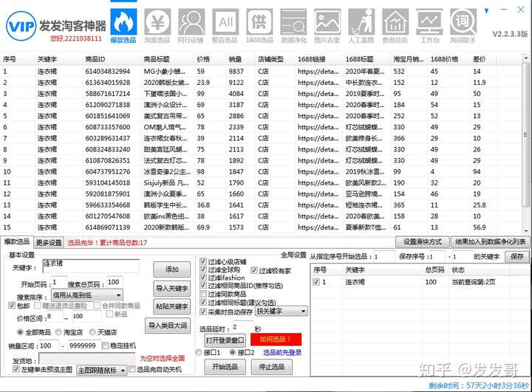Click 开始选品 button

click(225, 367)
